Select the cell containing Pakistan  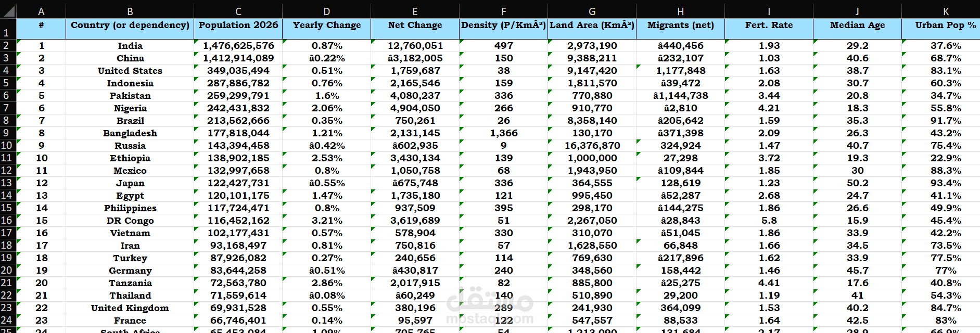130,96
